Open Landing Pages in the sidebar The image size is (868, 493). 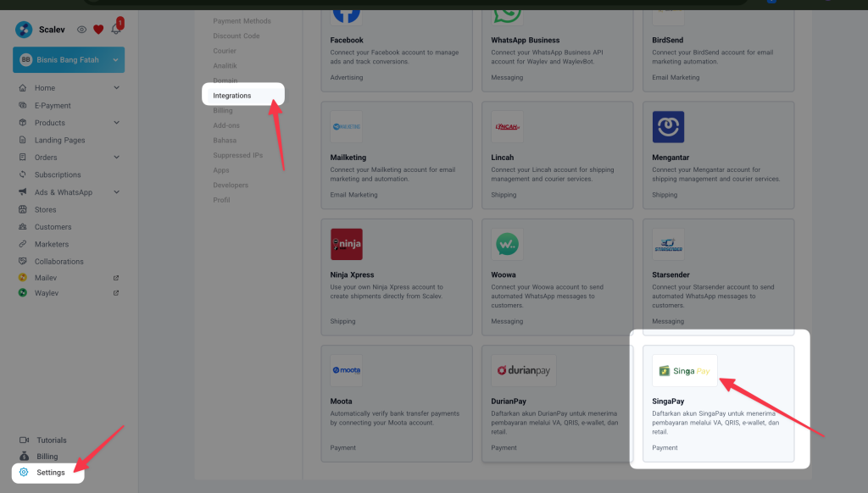coord(60,140)
